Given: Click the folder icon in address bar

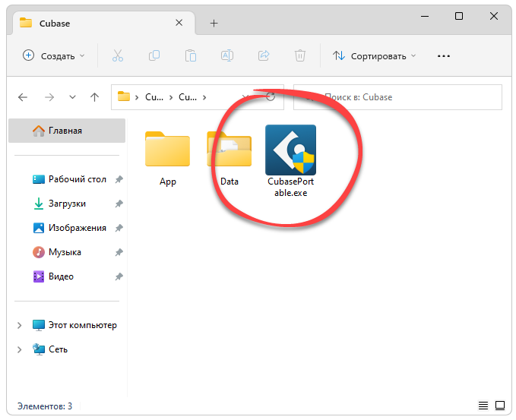Looking at the screenshot, I should pyautogui.click(x=124, y=96).
